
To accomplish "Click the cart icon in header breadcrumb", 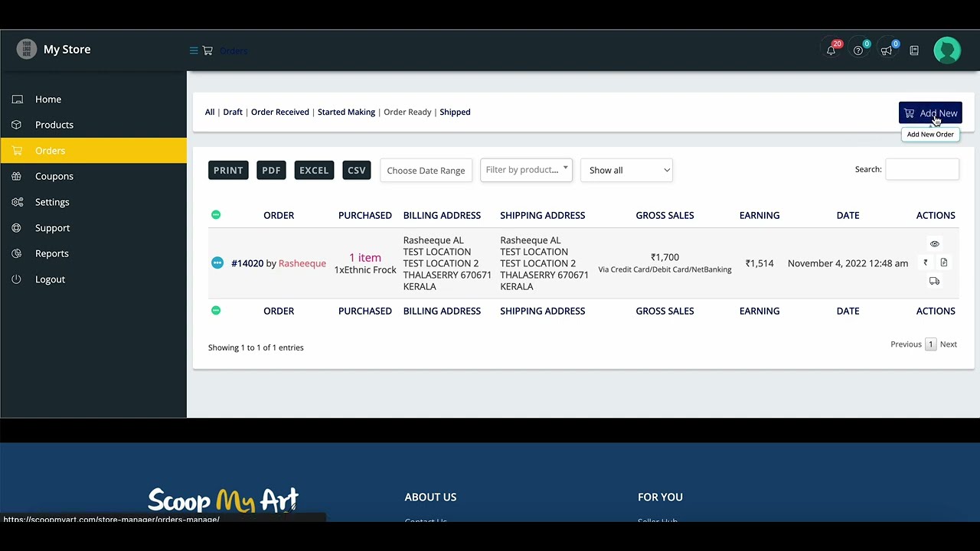I will click(x=207, y=51).
